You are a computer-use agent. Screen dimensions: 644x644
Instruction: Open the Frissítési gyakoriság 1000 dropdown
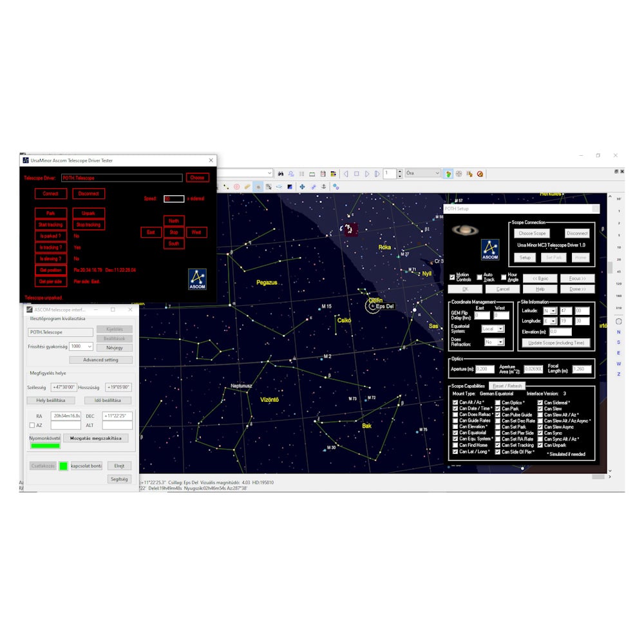click(81, 346)
